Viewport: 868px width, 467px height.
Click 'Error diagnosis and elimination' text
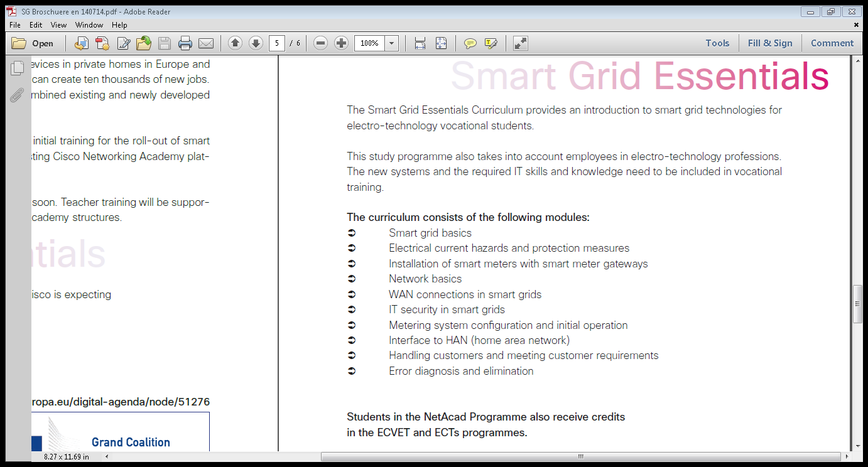(461, 371)
